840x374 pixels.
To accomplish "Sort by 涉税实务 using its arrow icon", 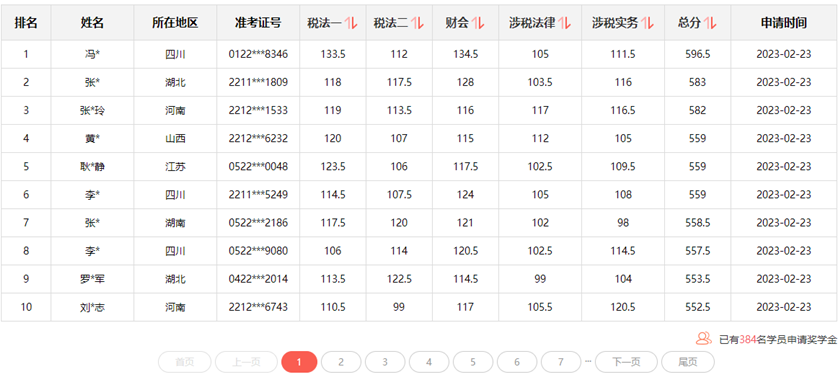I will (647, 23).
